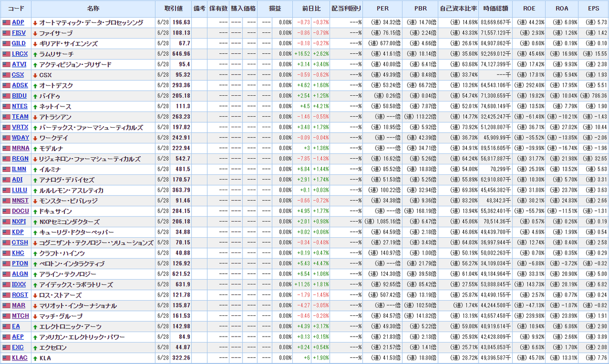Screen dimensions: 609x364
Task: Click the US flag icon beside MTCH
Action: coord(6,316)
